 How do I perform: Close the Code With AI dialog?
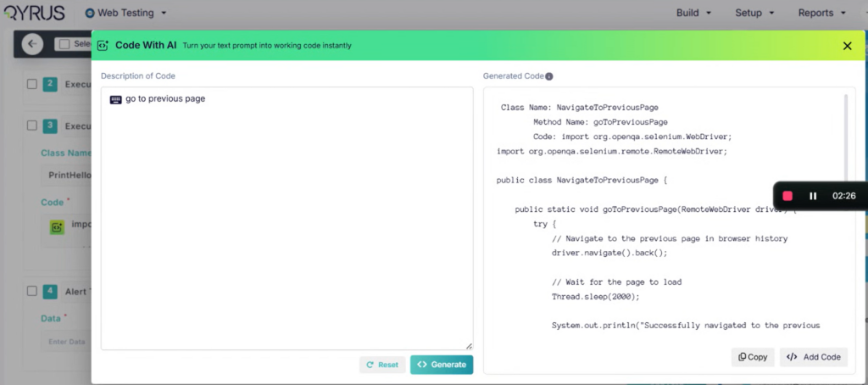[x=847, y=46]
